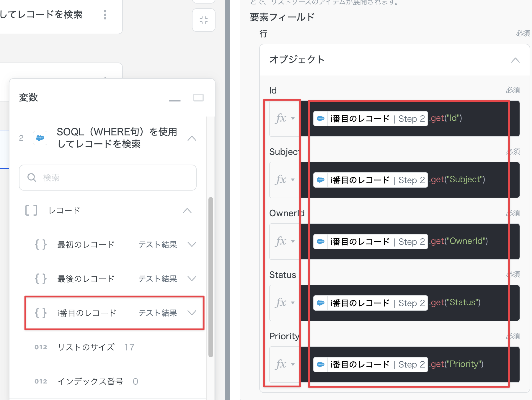Click the variables panel vertical scrollbar
The height and width of the screenshot is (400, 532).
tap(210, 277)
